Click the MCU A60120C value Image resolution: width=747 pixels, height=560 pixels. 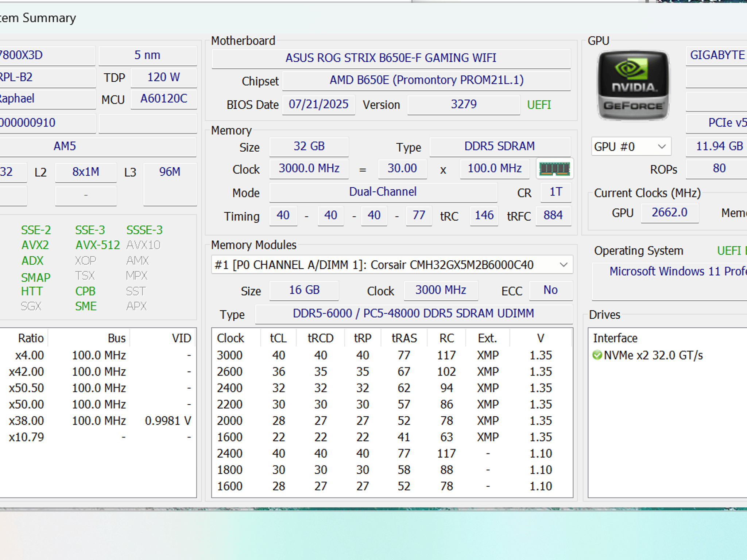[x=163, y=99]
